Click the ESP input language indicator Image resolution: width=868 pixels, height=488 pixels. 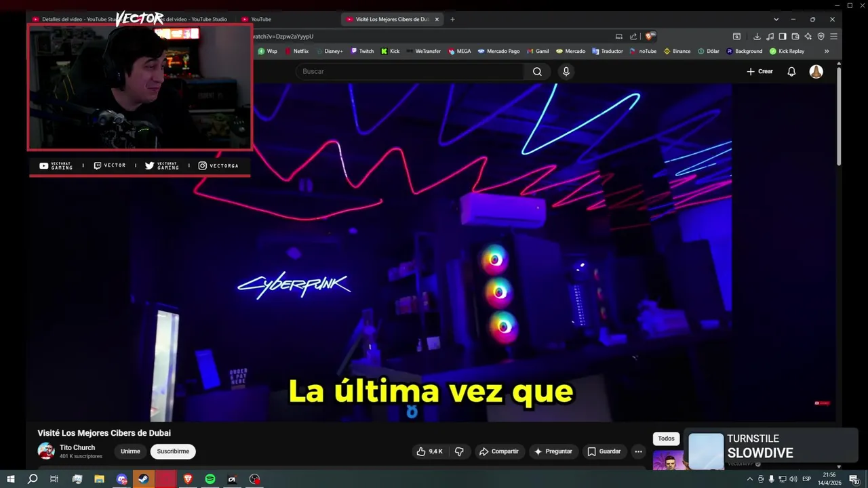[807, 479]
